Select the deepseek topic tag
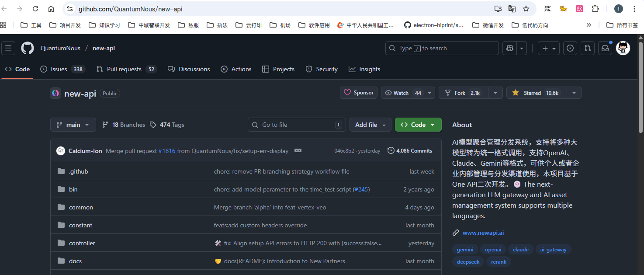 (468, 262)
